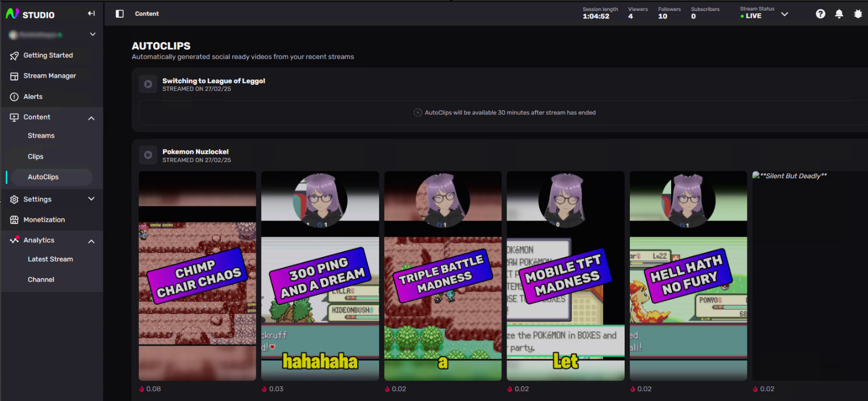868x401 pixels.
Task: Go to Clips under Content
Action: (36, 156)
